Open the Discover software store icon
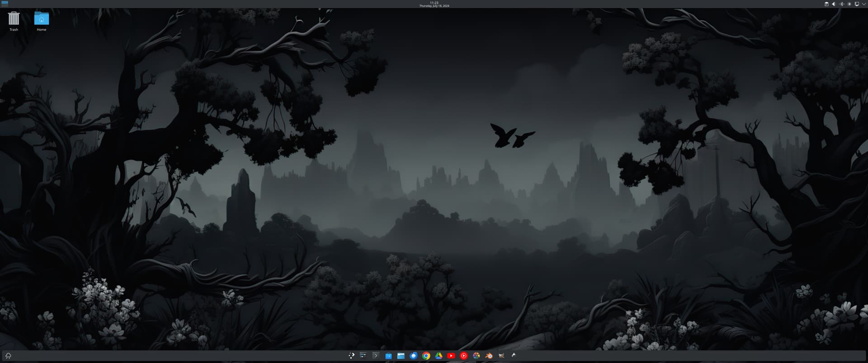This screenshot has height=363, width=868. point(388,356)
